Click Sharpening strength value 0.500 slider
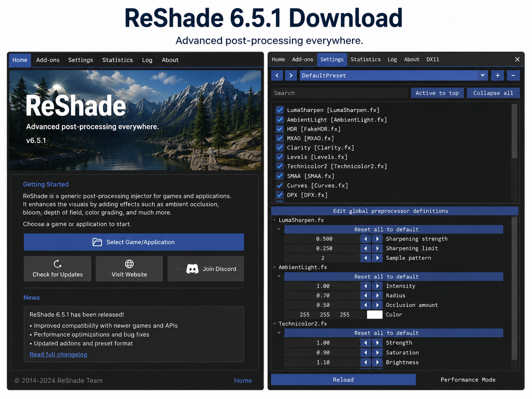This screenshot has height=399, width=532. 322,239
